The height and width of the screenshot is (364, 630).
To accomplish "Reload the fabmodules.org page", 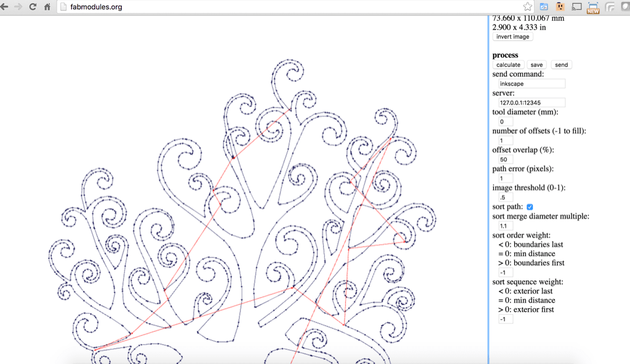I will 33,7.
